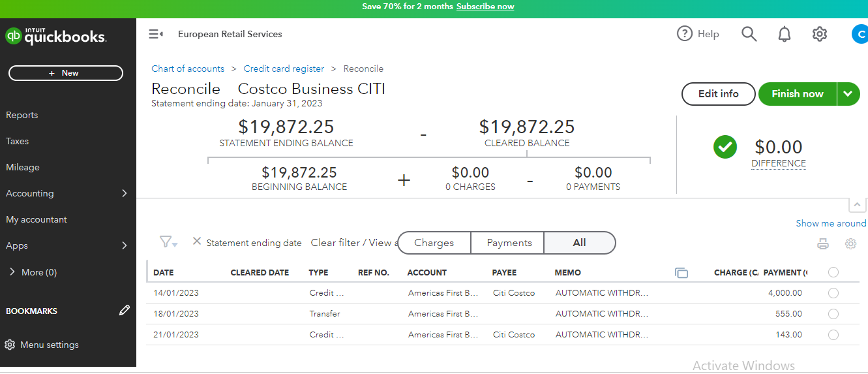Image resolution: width=868 pixels, height=374 pixels.
Task: Collapse the navigation menu with hamburger icon
Action: coord(156,34)
